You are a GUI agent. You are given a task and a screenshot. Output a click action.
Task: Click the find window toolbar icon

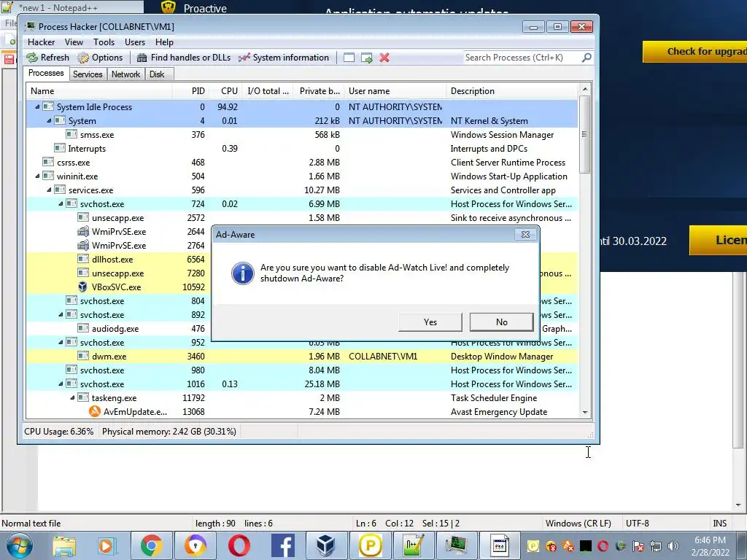click(x=349, y=58)
